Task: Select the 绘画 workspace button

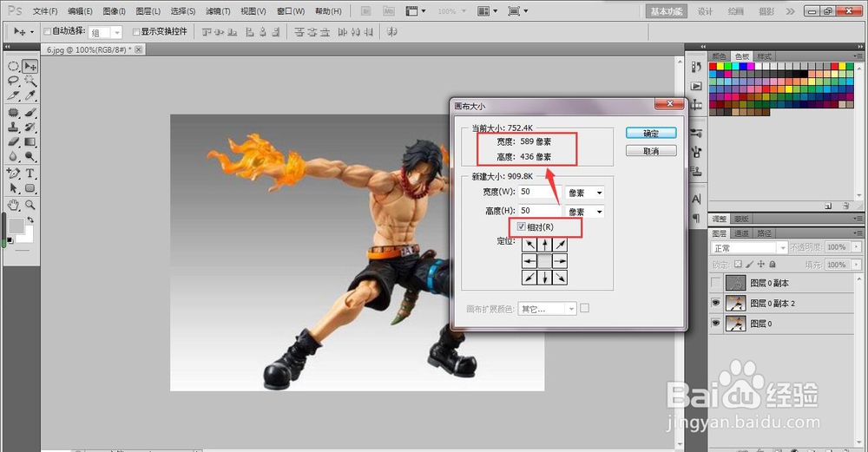Action: pos(736,11)
